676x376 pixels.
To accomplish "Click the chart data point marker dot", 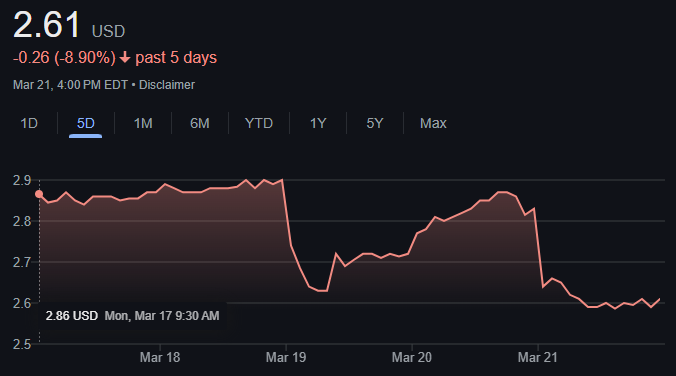I will [39, 194].
